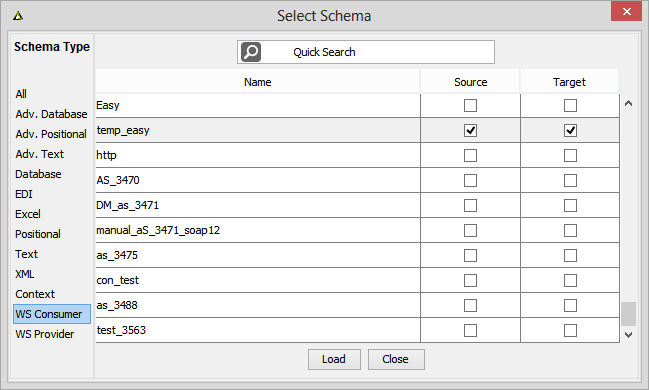
Task: Choose Adv. Positional schema type
Action: click(51, 134)
